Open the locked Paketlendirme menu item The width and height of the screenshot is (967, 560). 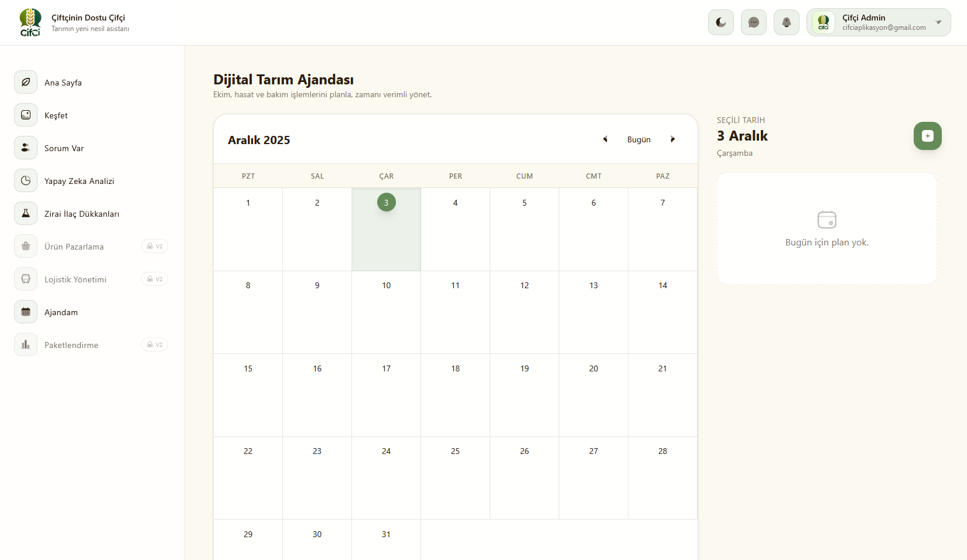point(71,345)
